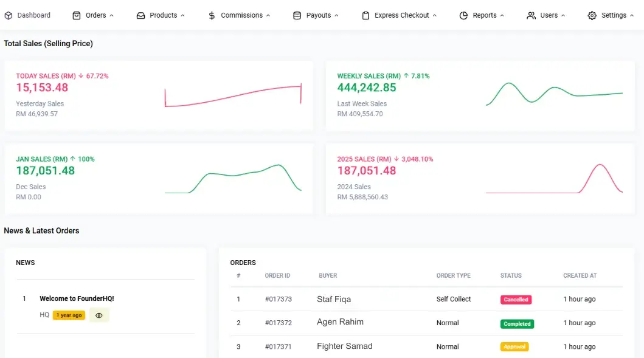Click the Users people icon
This screenshot has width=644, height=358.
click(531, 15)
